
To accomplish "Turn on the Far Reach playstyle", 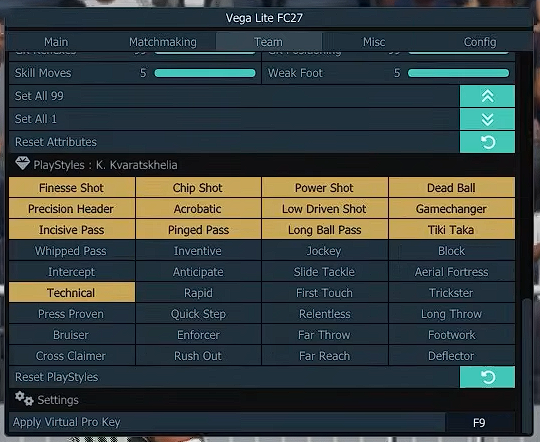I will [324, 356].
